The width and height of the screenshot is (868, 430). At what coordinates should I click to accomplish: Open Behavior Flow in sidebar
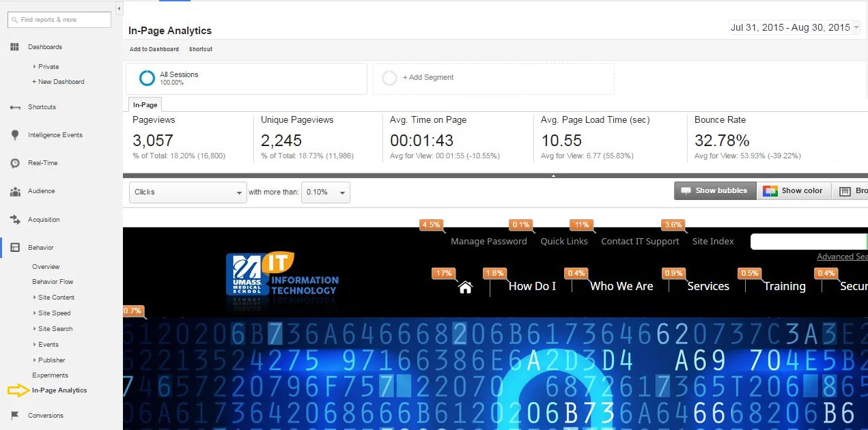[53, 282]
